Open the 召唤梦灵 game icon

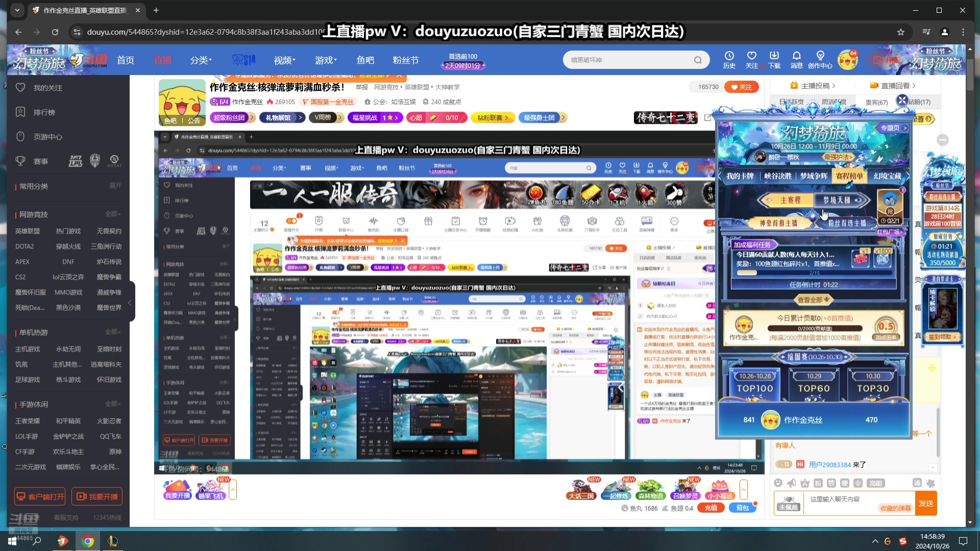point(685,489)
